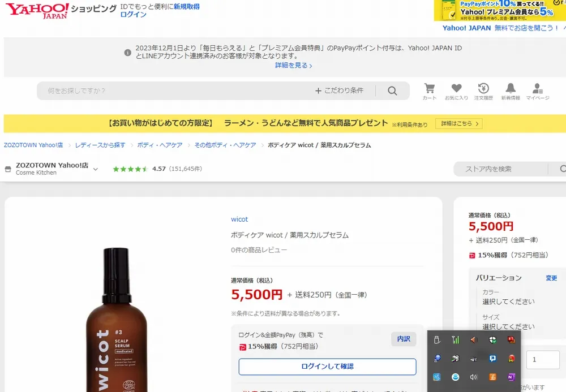The height and width of the screenshot is (392, 566).
Task: Click the red stacked windows tray icon
Action: [511, 340]
